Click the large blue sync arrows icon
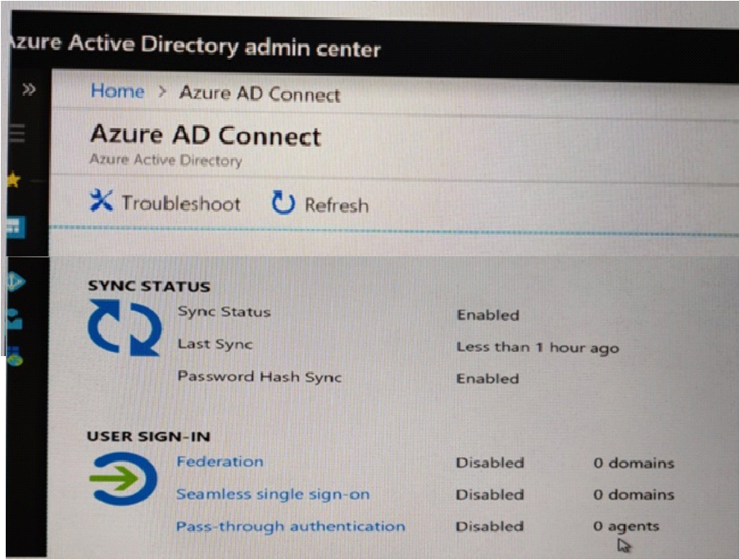Viewport: 739px width, 560px height. click(x=125, y=327)
